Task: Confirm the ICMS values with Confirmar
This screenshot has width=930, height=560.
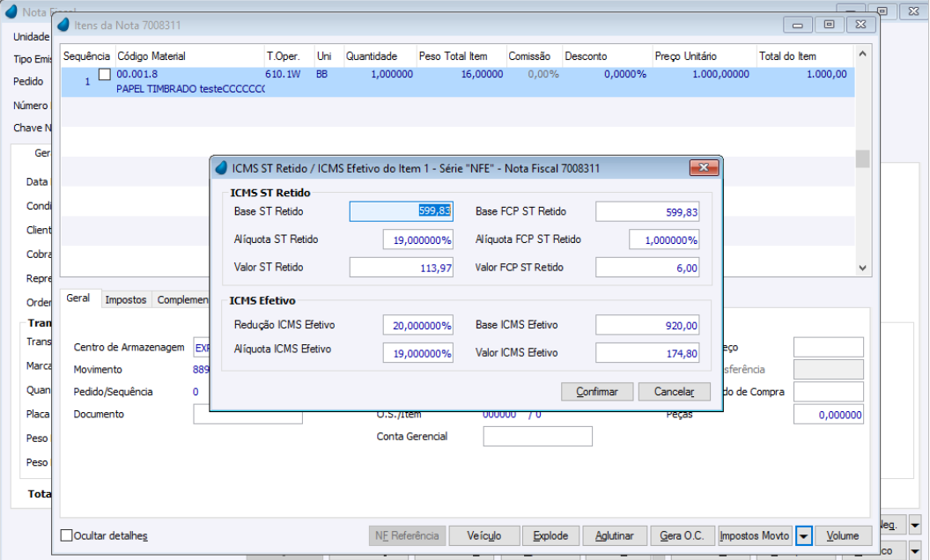Action: 597,392
